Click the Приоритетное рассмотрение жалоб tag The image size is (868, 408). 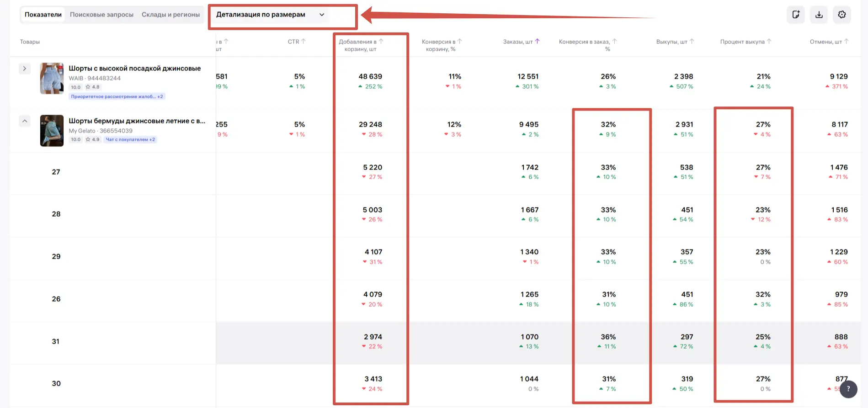click(x=117, y=96)
